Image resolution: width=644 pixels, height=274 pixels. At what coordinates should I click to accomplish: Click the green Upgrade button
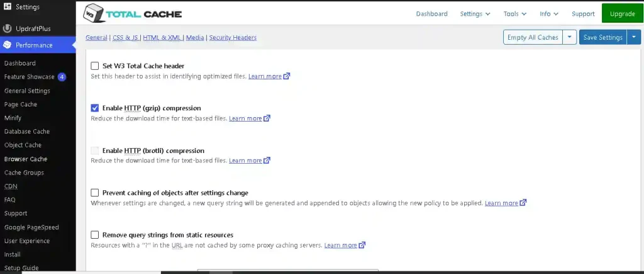click(623, 14)
